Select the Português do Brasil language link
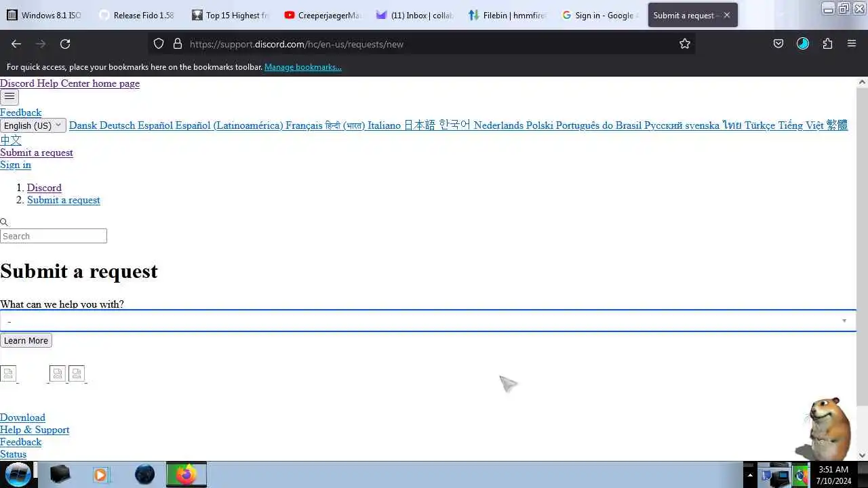The height and width of the screenshot is (488, 868). click(599, 125)
